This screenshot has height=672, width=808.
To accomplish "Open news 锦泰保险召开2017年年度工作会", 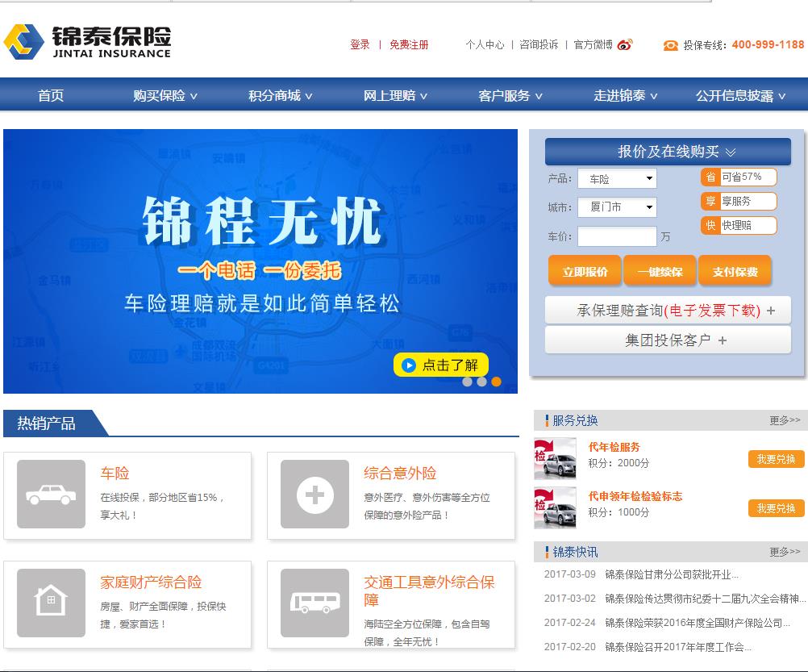I will pos(678,647).
